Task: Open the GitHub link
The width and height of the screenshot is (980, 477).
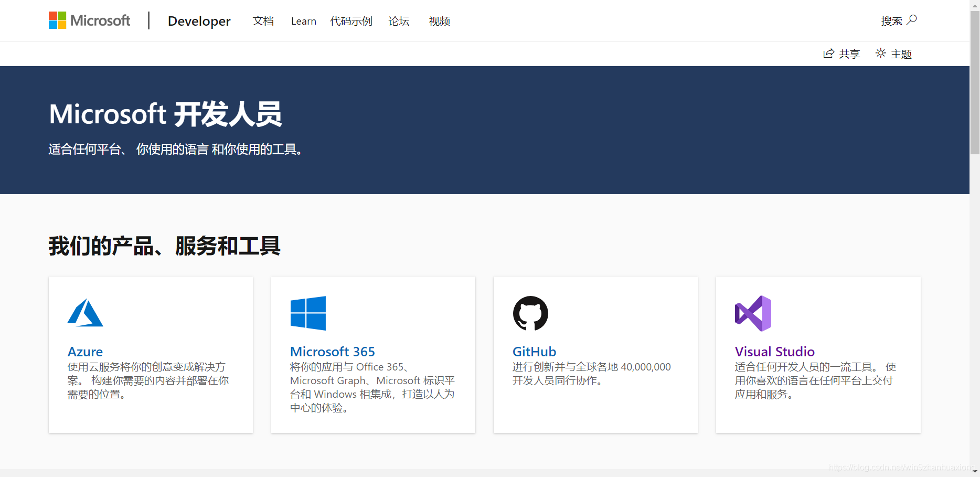Action: (534, 352)
